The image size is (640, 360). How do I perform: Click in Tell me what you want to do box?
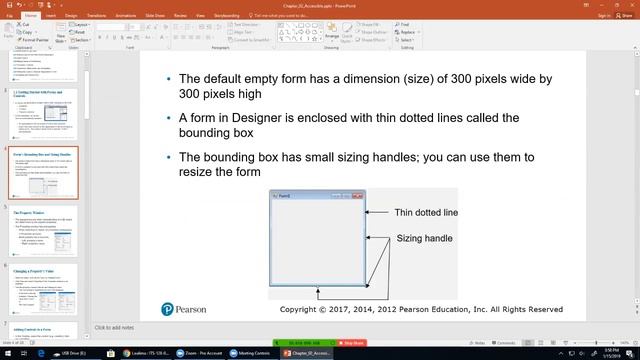tap(278, 16)
